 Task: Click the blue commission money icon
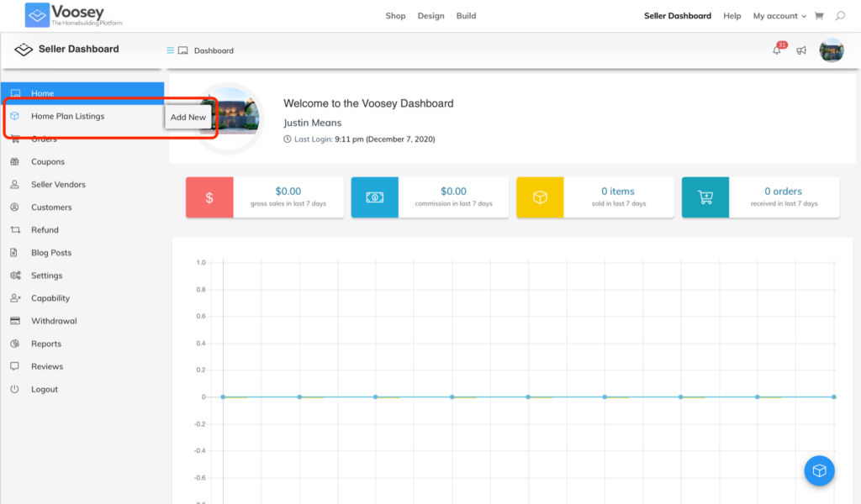pos(375,197)
